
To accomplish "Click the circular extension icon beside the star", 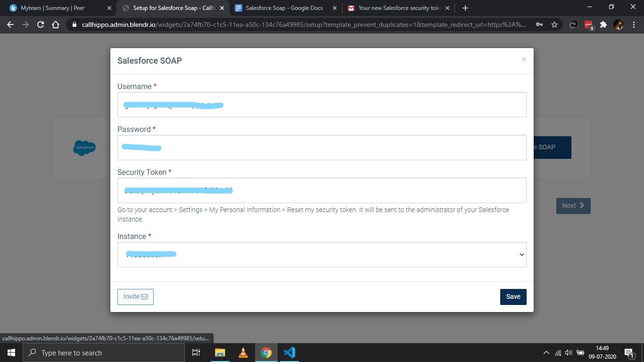I will (x=573, y=25).
